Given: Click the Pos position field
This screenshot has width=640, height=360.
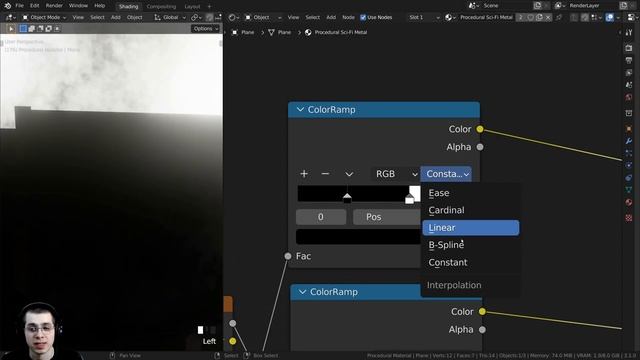Looking at the screenshot, I should (x=387, y=217).
